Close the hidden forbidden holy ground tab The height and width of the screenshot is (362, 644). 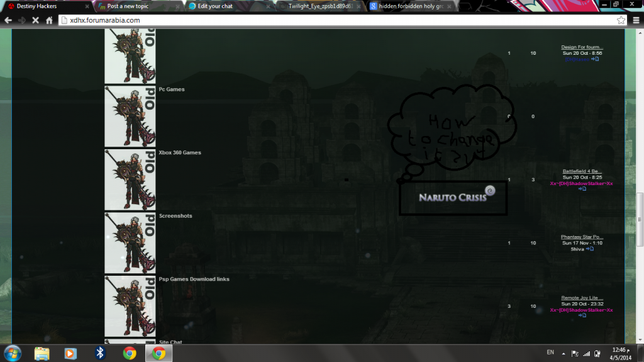point(449,6)
